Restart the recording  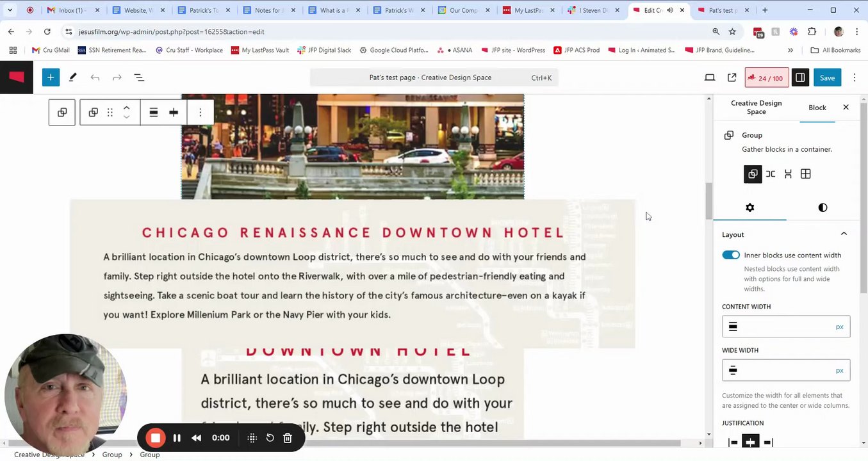[x=270, y=438]
